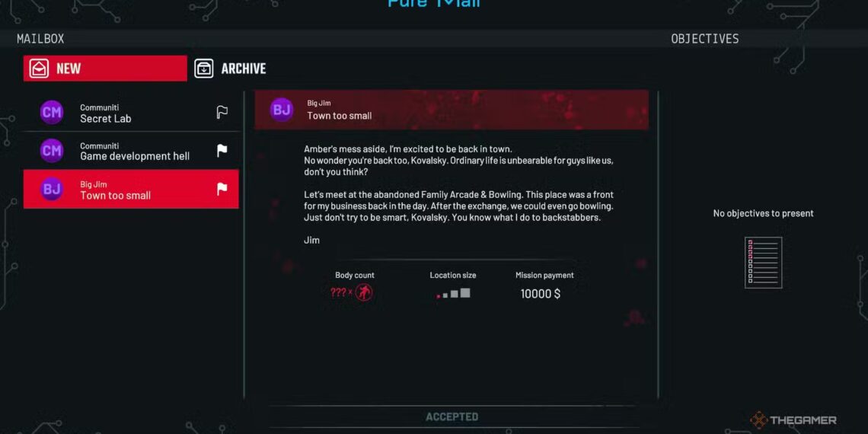Click the Archive box icon
Viewport: 868px width, 434px height.
204,69
